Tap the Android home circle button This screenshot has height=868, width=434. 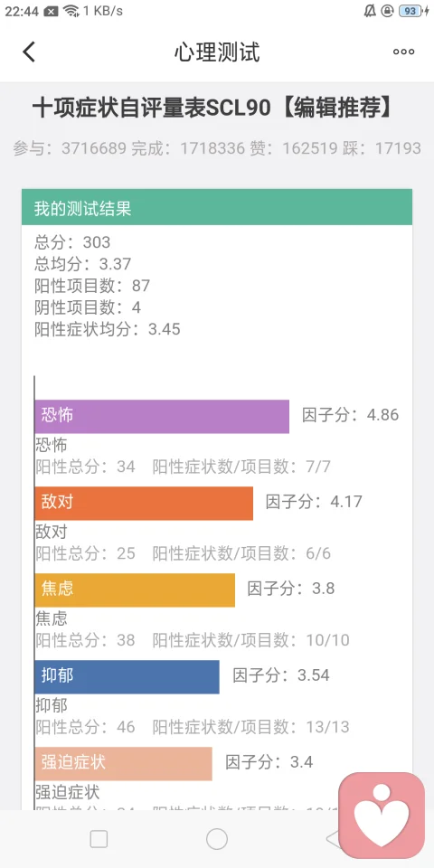click(217, 839)
